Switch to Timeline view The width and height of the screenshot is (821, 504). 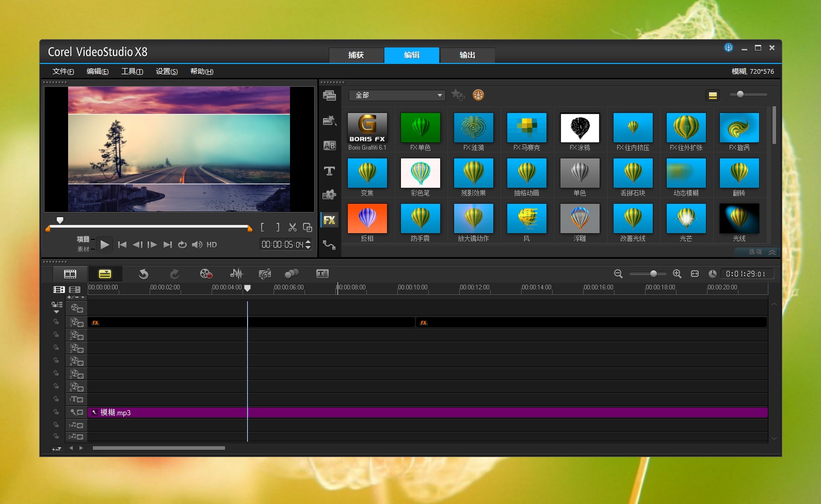click(105, 274)
